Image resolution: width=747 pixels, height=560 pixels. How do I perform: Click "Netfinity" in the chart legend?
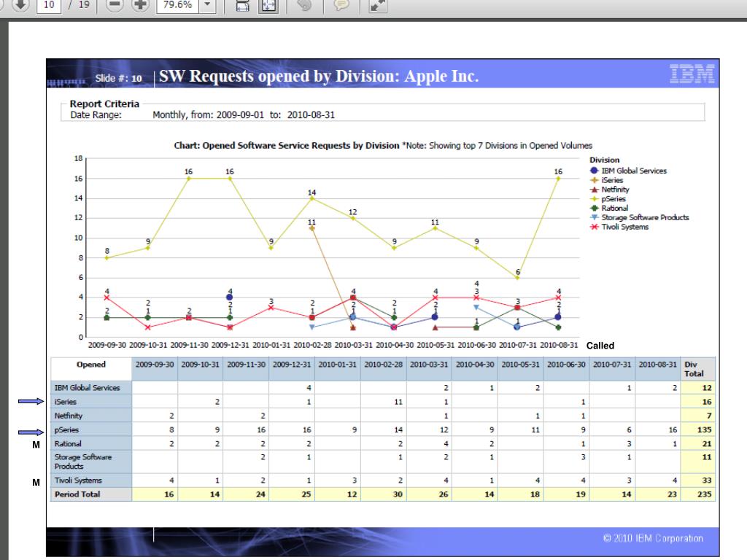tap(614, 190)
